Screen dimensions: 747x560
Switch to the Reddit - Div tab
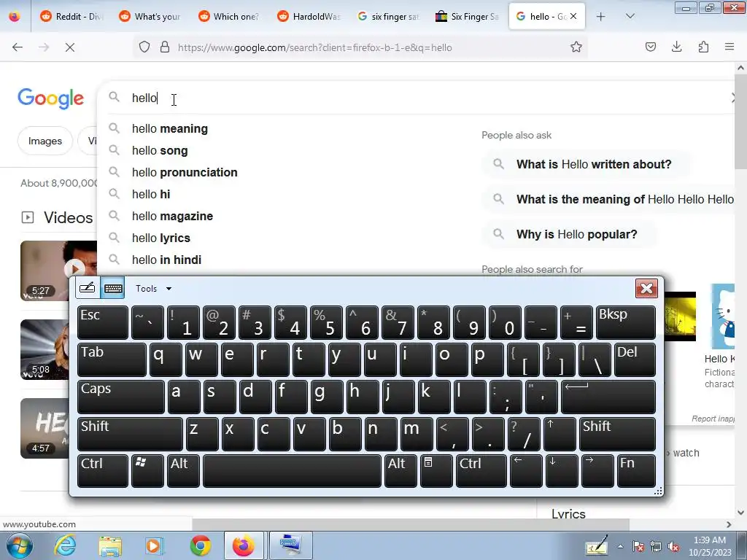click(x=71, y=16)
